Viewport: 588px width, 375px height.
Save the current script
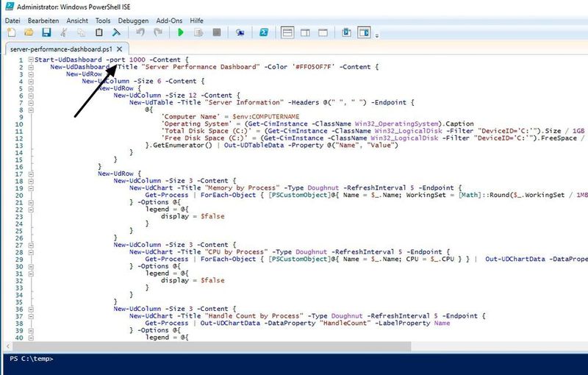tap(46, 32)
